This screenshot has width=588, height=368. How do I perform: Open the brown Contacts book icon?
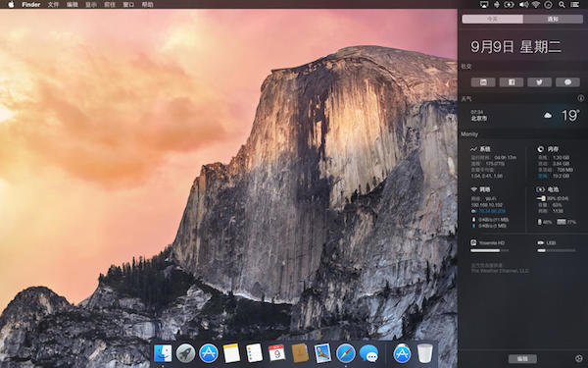(300, 353)
